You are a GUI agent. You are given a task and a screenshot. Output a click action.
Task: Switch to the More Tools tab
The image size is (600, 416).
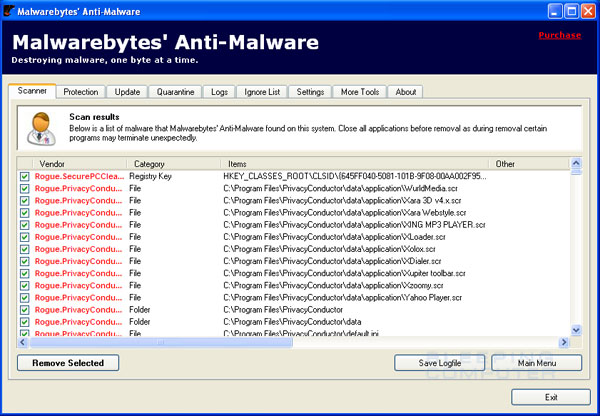point(360,92)
